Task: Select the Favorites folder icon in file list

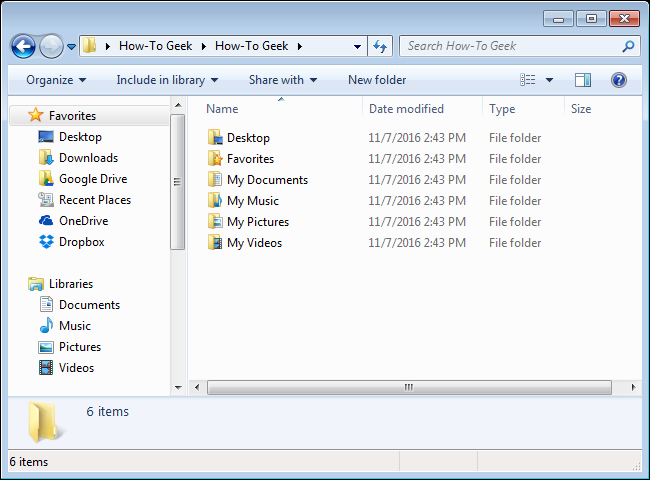Action: coord(215,158)
